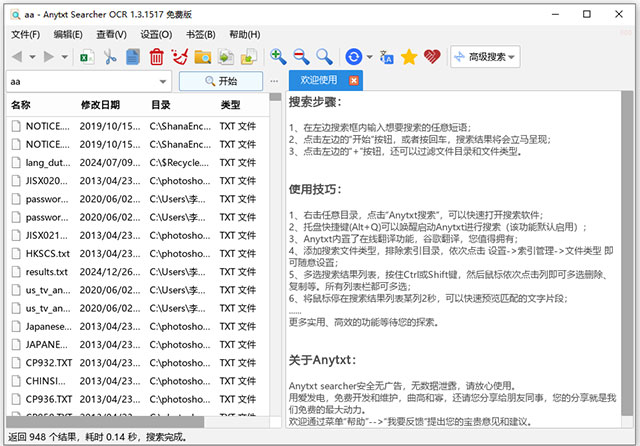Image resolution: width=640 pixels, height=446 pixels.
Task: Click the blue refresh circle icon
Action: pos(353,57)
